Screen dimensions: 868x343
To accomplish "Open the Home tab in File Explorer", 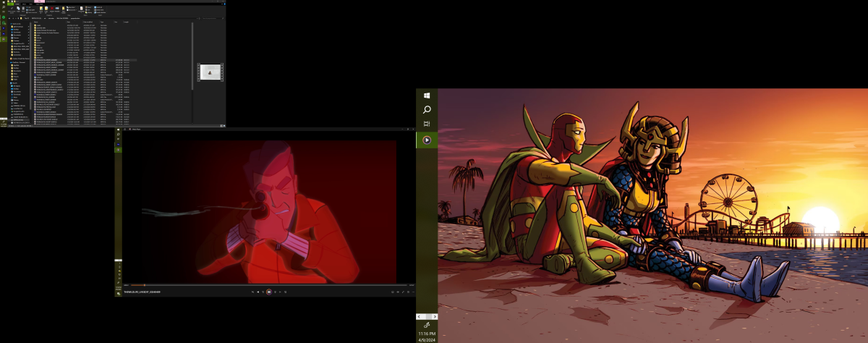I will 17,4.
